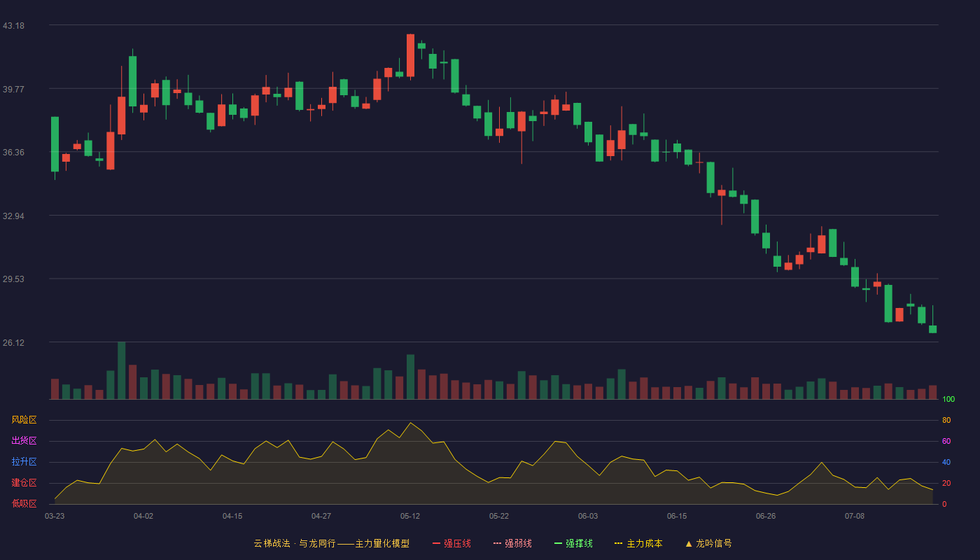Select the 风险区 zone label
The image size is (980, 560).
pyautogui.click(x=24, y=420)
